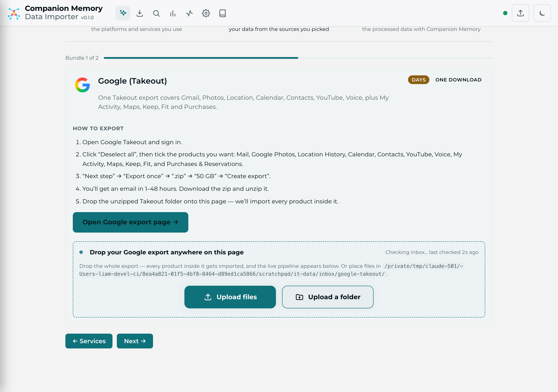
Task: Click the v0.1.0 version label
Action: [87, 17]
